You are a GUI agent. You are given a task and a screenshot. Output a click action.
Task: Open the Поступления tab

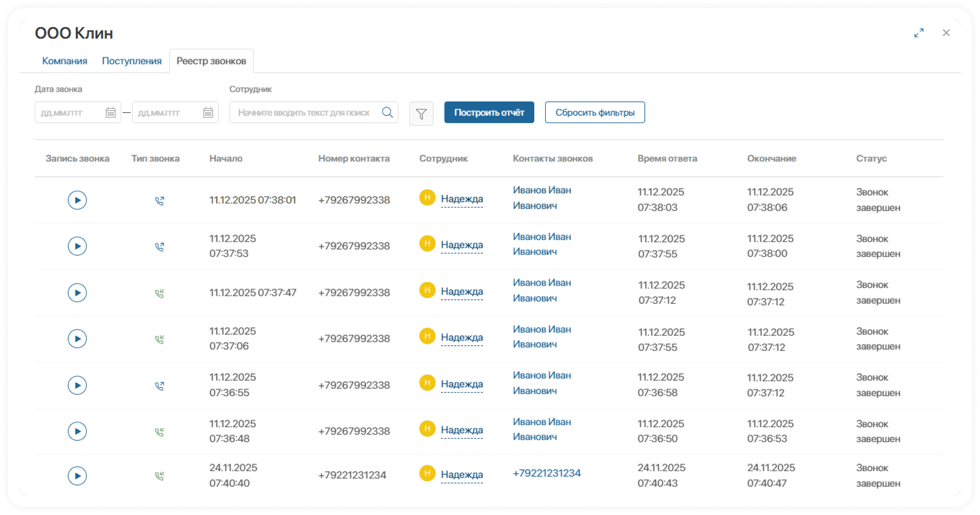pos(131,61)
